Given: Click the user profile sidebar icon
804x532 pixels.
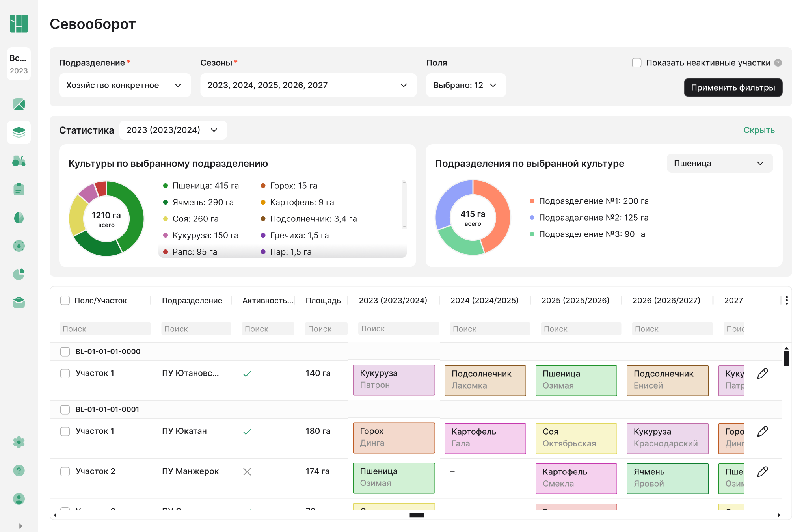Looking at the screenshot, I should (x=19, y=499).
